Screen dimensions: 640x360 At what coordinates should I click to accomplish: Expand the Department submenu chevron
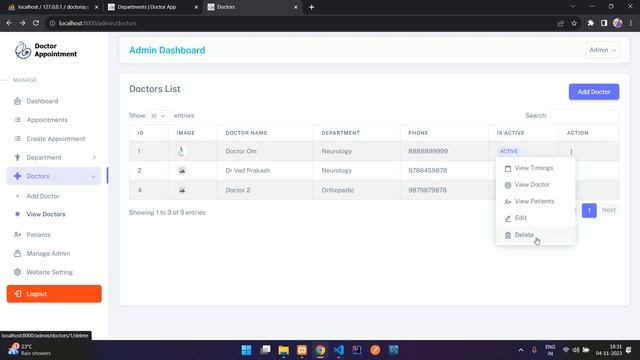click(94, 158)
